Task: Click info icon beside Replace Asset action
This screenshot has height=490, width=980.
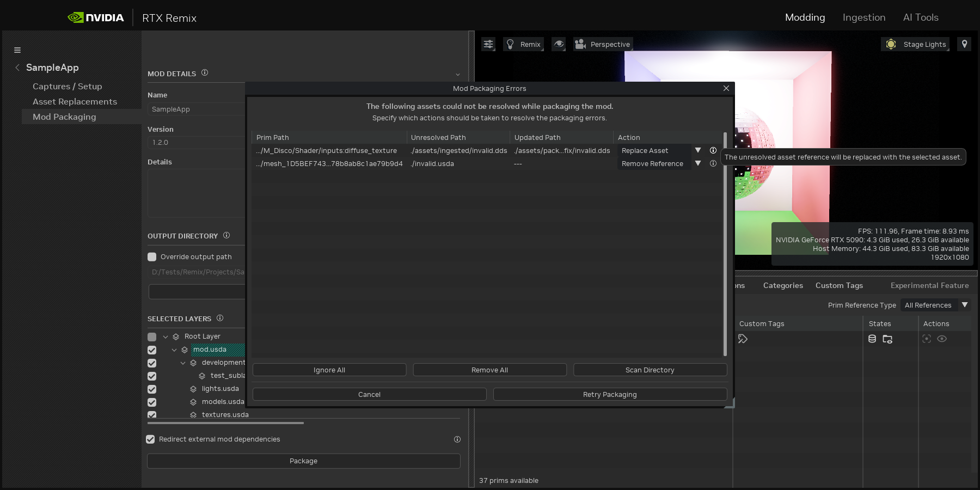Action: (713, 150)
